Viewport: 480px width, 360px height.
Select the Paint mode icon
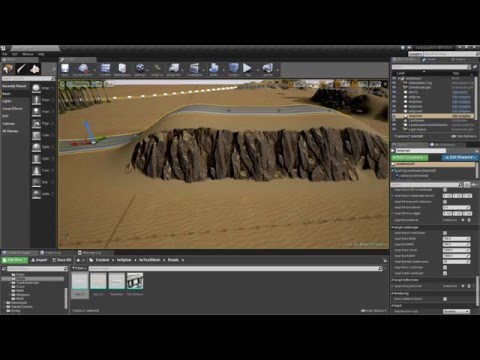coord(22,69)
